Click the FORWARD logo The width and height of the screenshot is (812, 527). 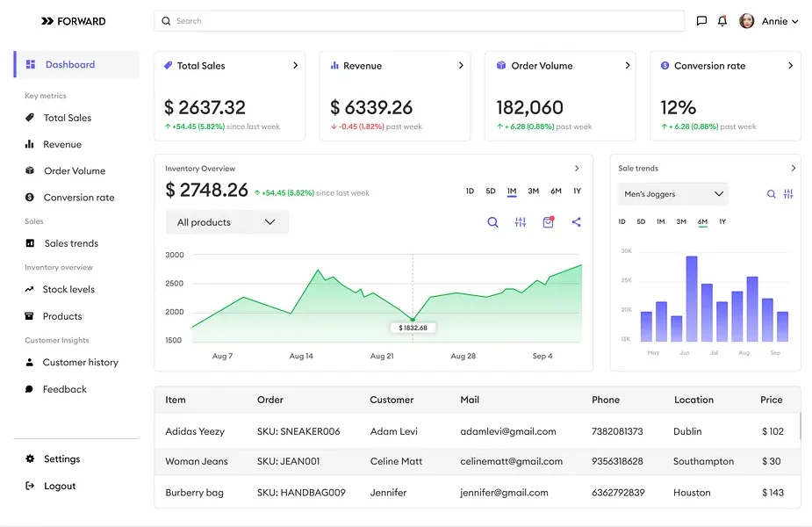(x=74, y=21)
